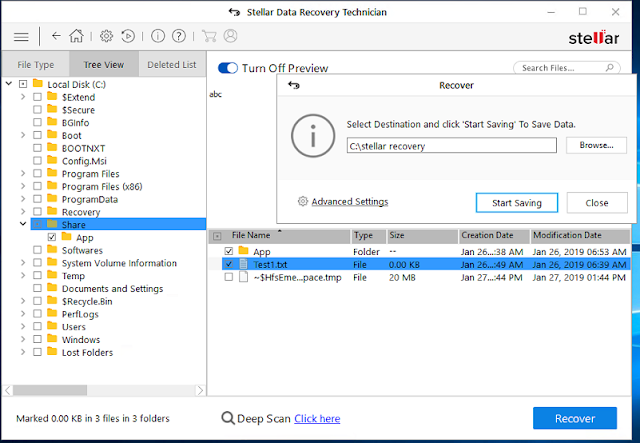The height and width of the screenshot is (443, 640).
Task: Click the resume recovery icon
Action: [128, 36]
